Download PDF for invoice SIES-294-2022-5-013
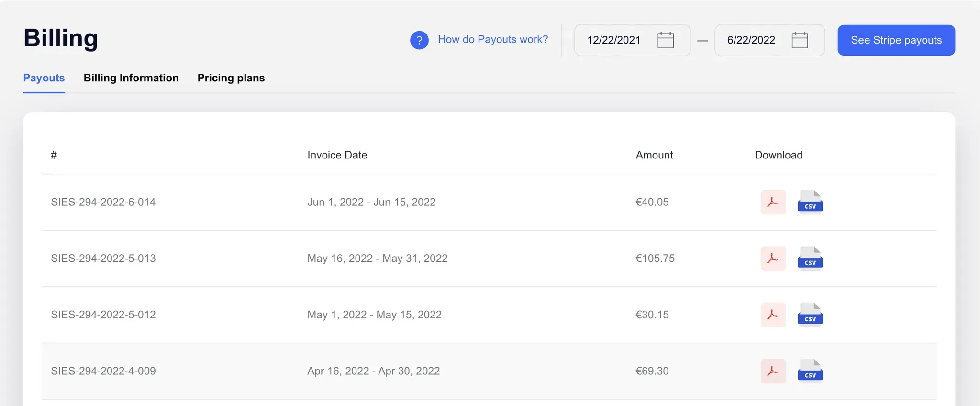The image size is (980, 406). 773,259
